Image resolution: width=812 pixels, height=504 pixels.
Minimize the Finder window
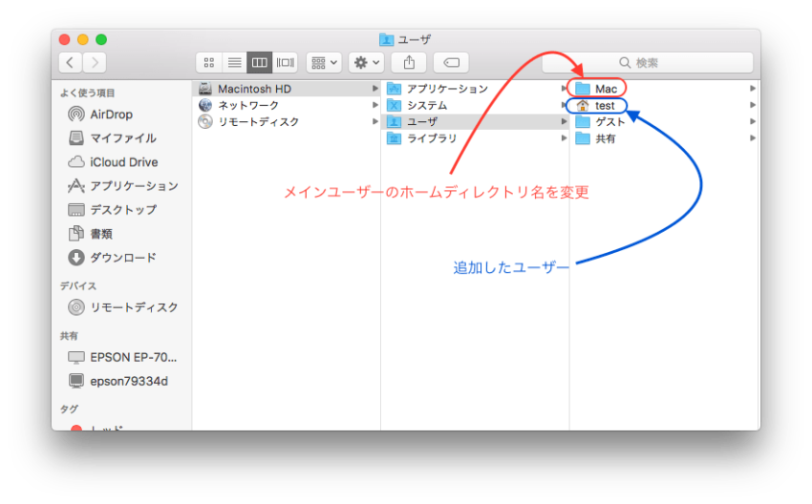tap(83, 39)
